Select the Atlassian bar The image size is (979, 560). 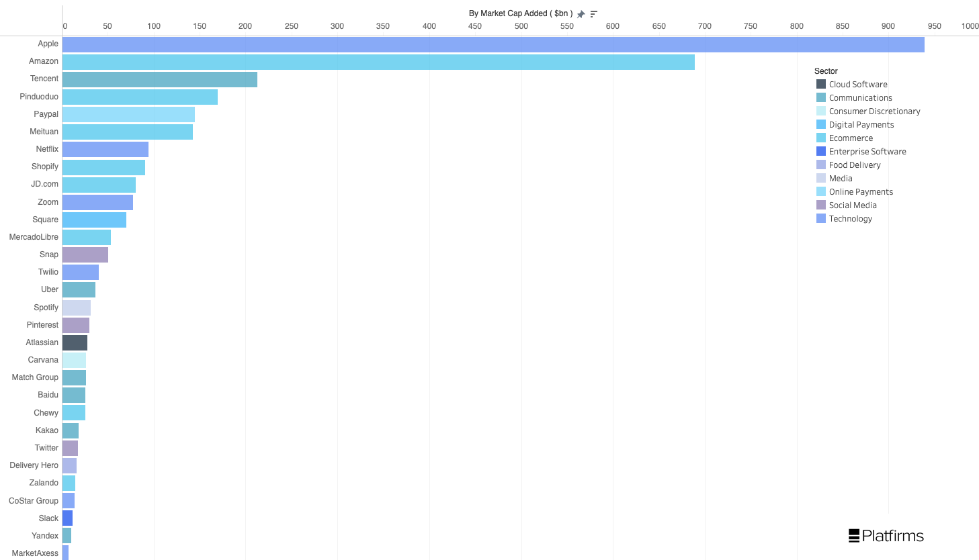[75, 342]
